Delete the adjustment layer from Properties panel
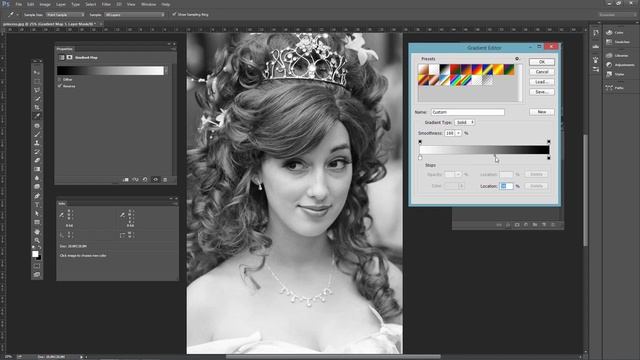Image resolution: width=640 pixels, height=360 pixels. (x=165, y=180)
